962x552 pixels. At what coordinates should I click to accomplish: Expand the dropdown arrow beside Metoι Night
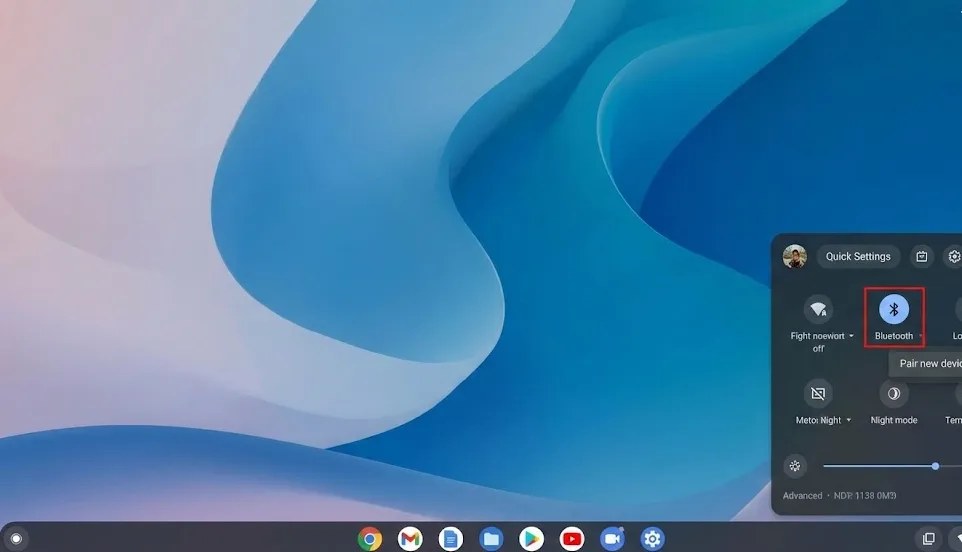pyautogui.click(x=849, y=420)
